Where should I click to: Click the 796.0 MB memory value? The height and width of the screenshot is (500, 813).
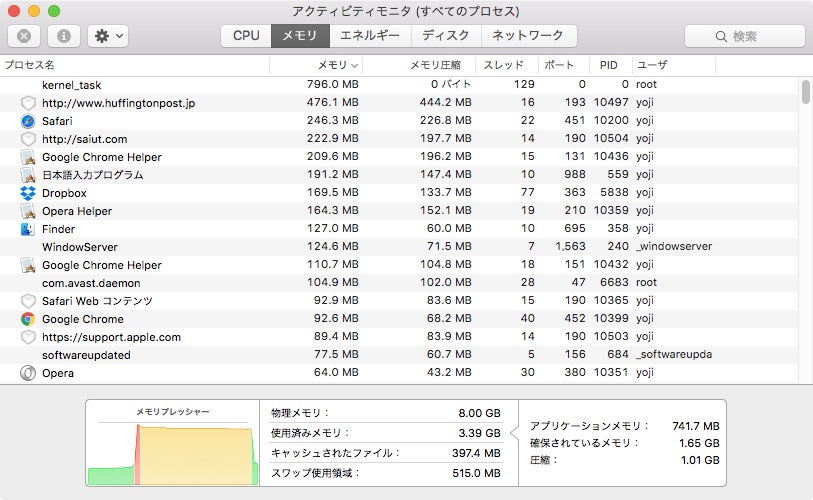click(x=333, y=84)
